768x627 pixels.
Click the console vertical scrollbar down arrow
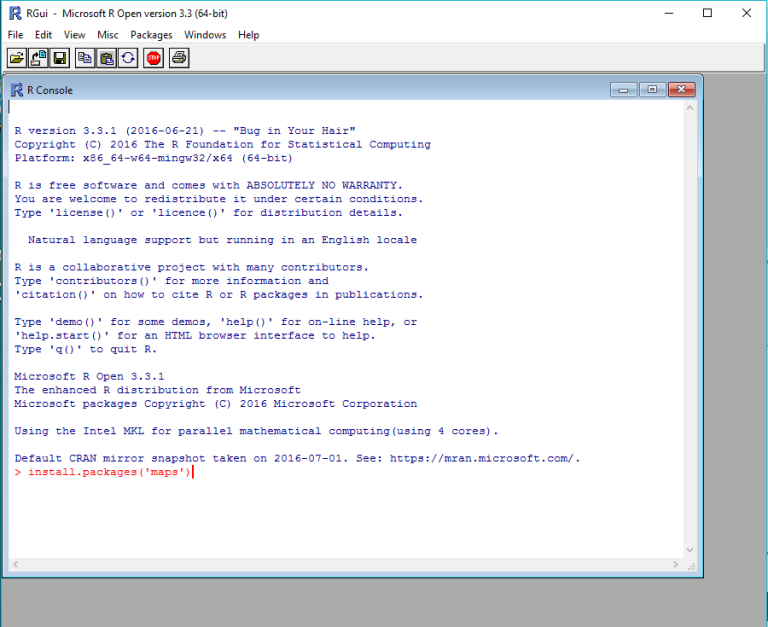[x=689, y=549]
